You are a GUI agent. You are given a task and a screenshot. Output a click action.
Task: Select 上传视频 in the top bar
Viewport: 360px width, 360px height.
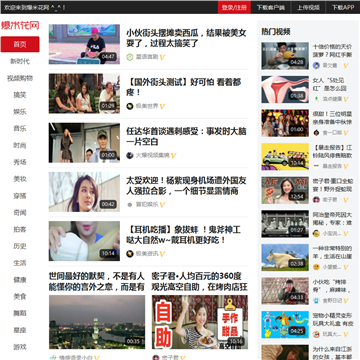coord(308,7)
